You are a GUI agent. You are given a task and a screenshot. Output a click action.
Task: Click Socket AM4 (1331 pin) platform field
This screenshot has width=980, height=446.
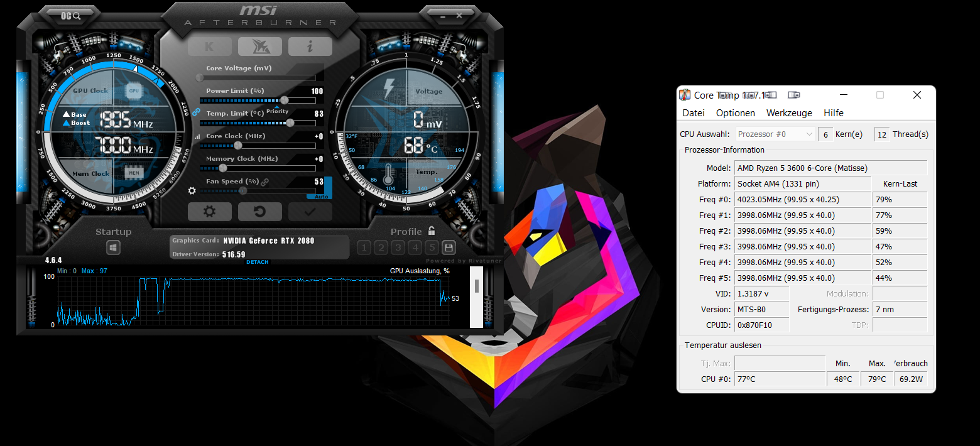click(x=802, y=183)
